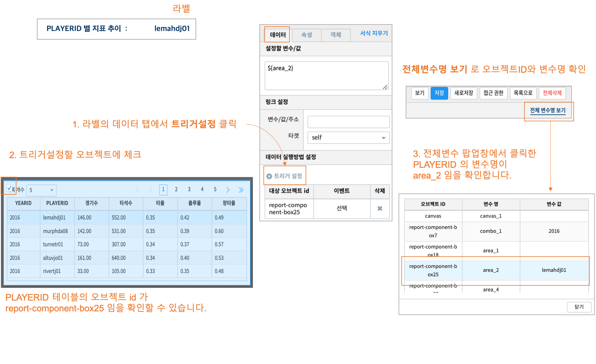Screen dimensions: 596x364
Task: Click the 타석수 column header
Action: [126, 203]
